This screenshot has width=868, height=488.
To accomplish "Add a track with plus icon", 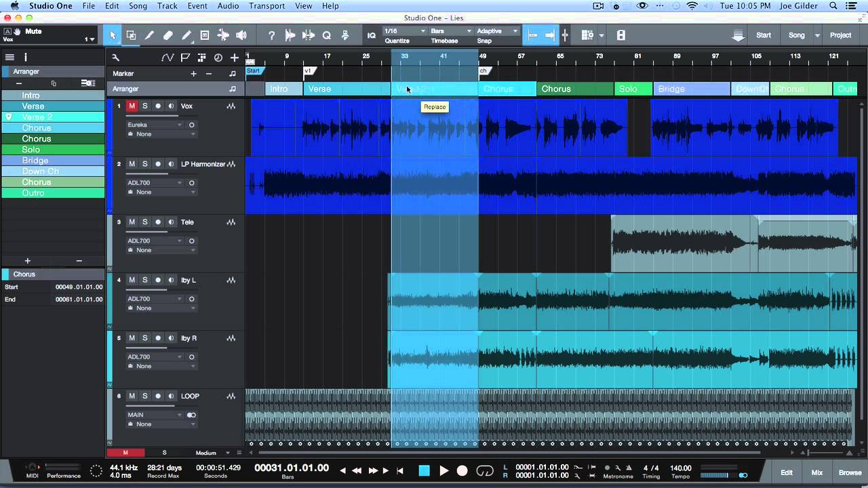I will 234,58.
